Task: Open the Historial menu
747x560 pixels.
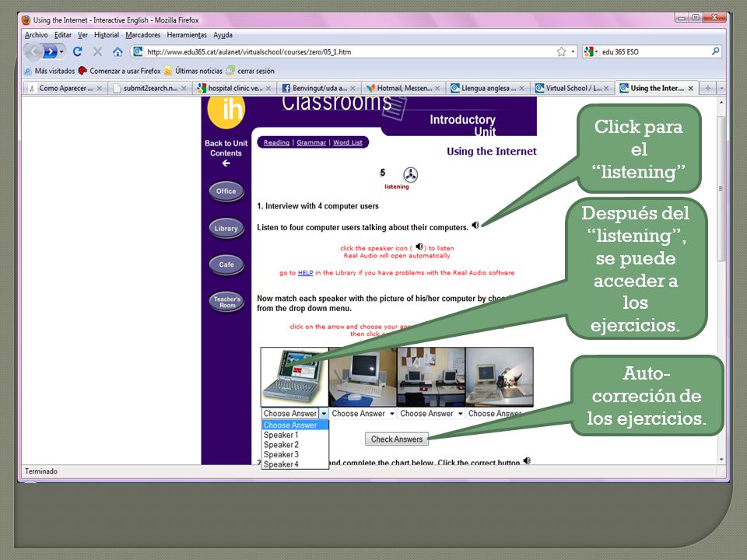Action: 107,35
